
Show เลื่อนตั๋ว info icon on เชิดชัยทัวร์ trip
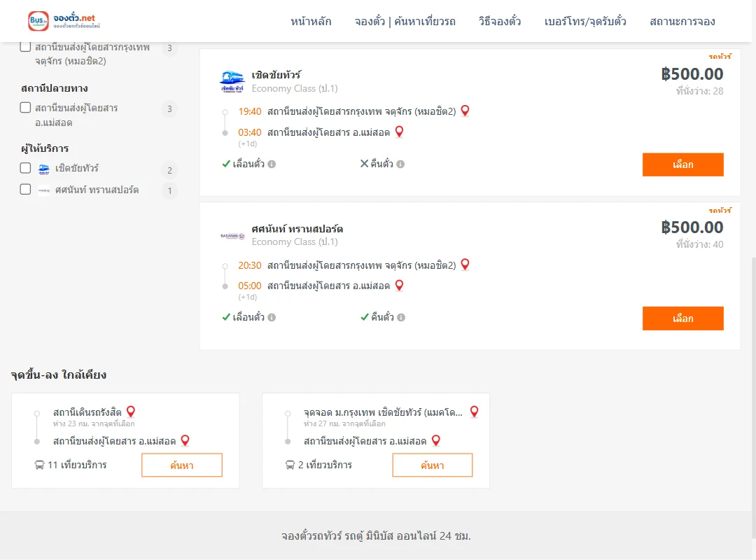(272, 164)
